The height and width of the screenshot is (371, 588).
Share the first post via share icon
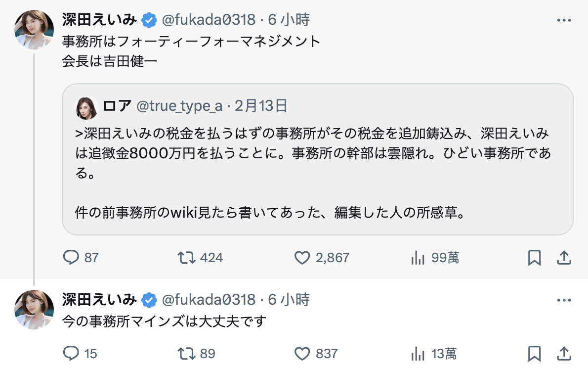click(564, 258)
